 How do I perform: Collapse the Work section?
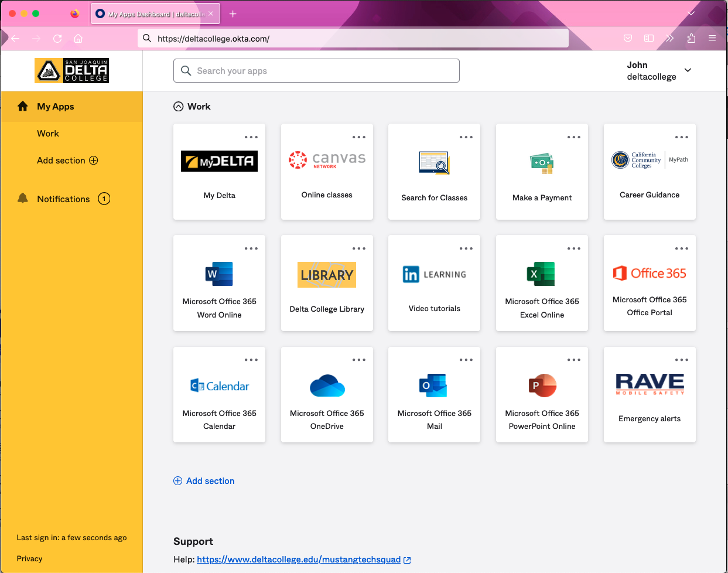pyautogui.click(x=177, y=106)
